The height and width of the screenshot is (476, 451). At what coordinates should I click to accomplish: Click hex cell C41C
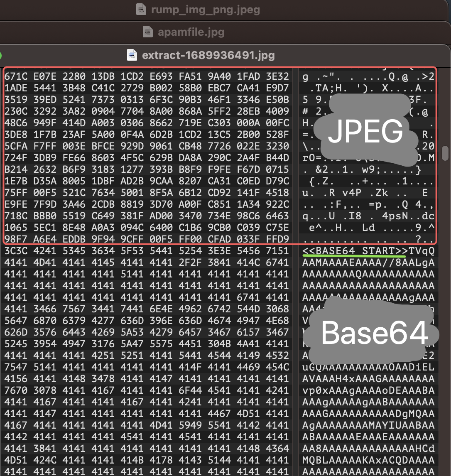[x=103, y=88]
